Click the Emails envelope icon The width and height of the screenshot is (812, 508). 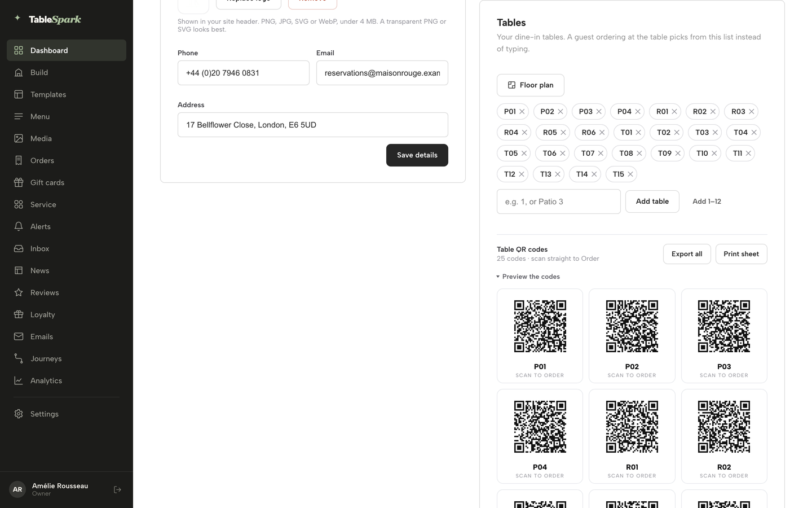click(19, 336)
